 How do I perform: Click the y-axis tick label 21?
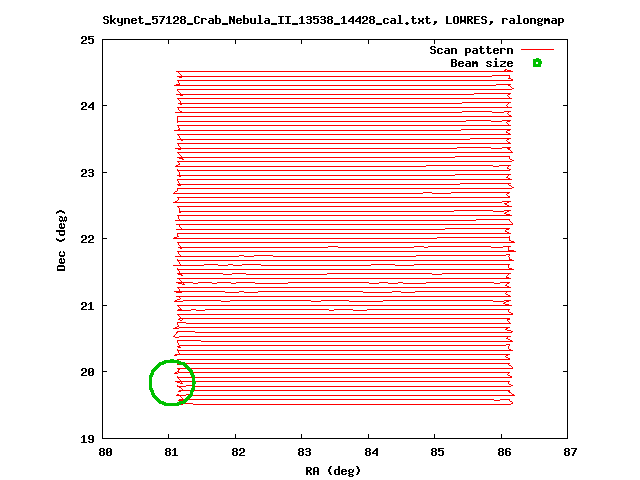(87, 306)
